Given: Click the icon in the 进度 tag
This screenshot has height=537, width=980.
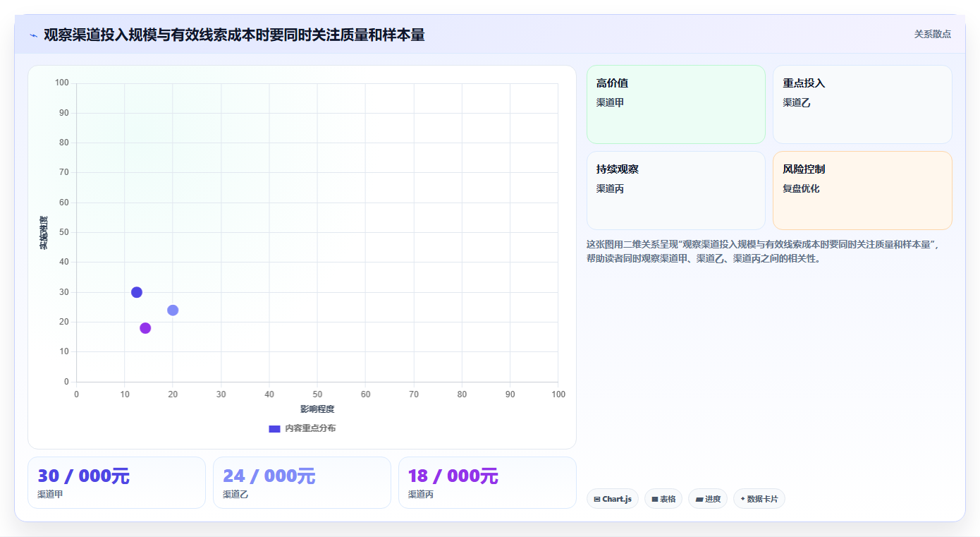Looking at the screenshot, I should point(699,500).
